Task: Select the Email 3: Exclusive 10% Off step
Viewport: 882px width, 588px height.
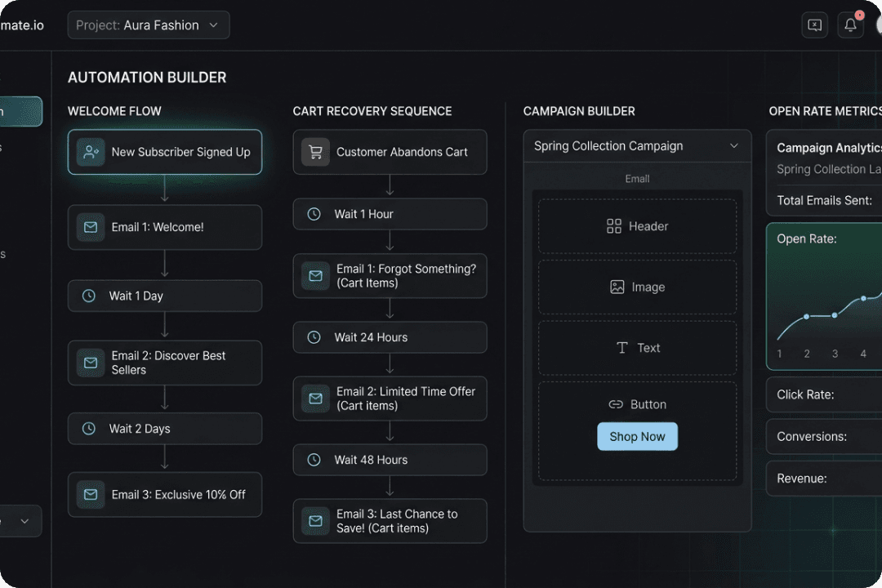Action: 165,495
